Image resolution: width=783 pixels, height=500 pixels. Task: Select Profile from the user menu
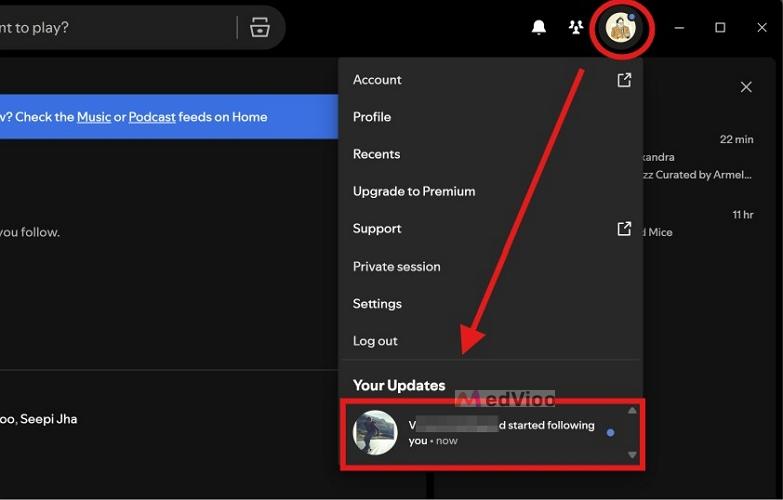click(x=491, y=117)
